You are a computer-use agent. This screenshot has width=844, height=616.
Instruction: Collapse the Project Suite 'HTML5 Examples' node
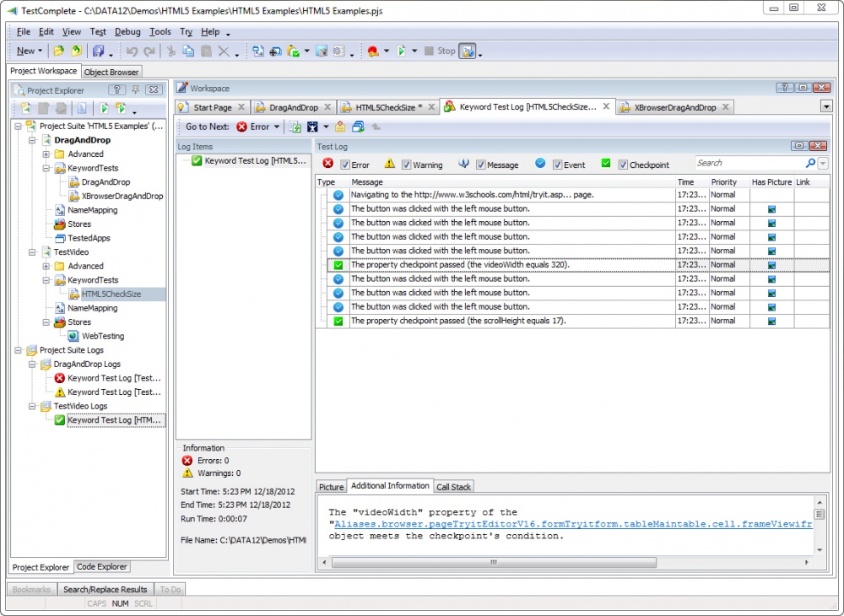[x=19, y=127]
